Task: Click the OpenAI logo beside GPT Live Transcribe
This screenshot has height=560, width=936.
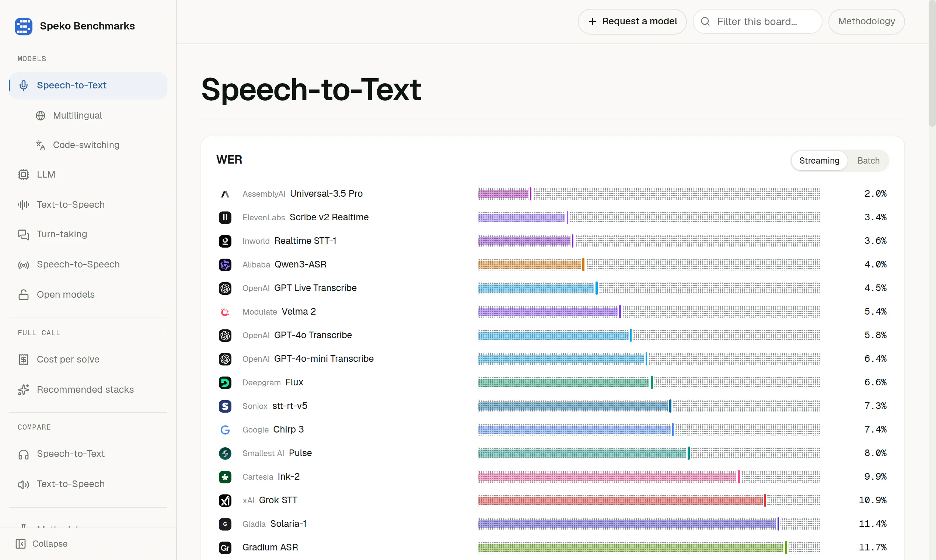Action: coord(225,288)
